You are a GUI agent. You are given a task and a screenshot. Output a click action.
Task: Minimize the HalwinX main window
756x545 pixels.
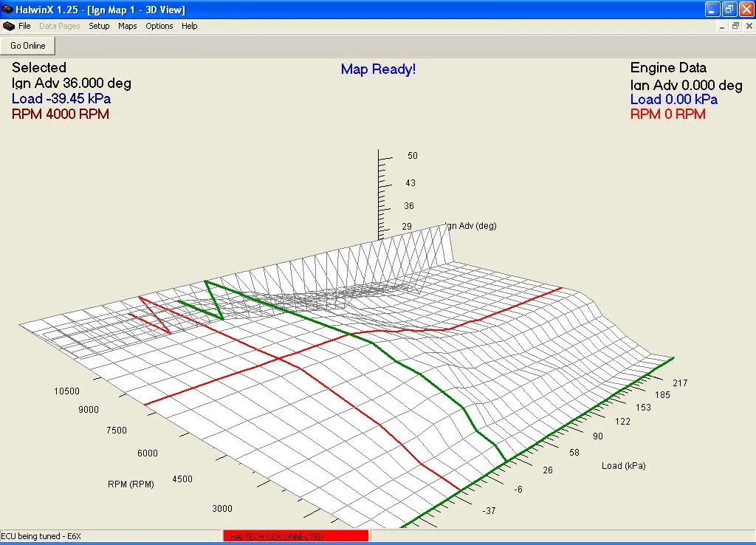712,10
